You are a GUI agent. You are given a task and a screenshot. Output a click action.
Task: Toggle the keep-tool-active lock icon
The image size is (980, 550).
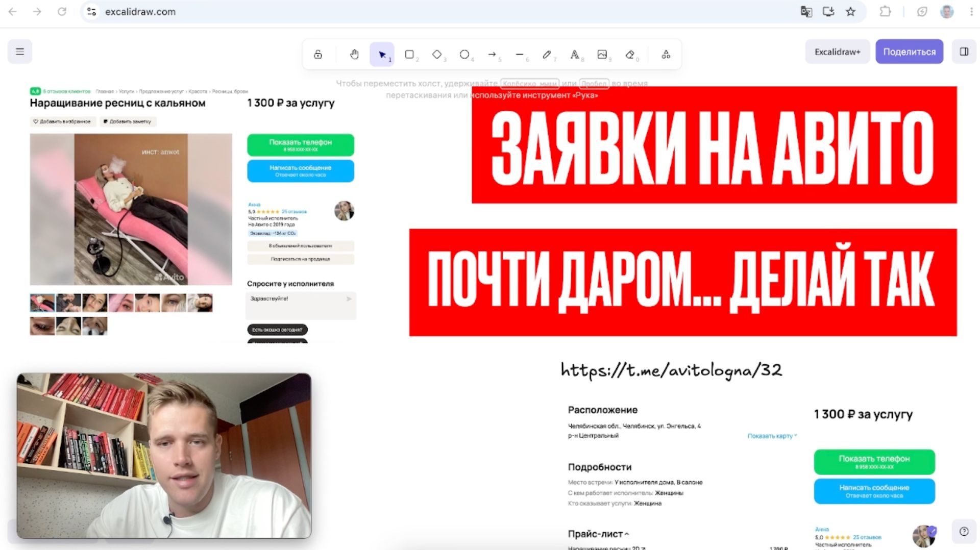[318, 54]
